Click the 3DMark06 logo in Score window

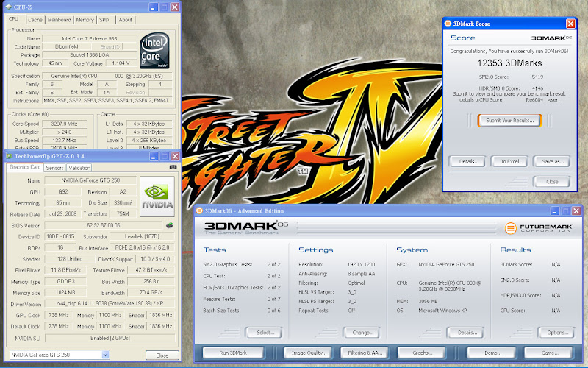(552, 38)
